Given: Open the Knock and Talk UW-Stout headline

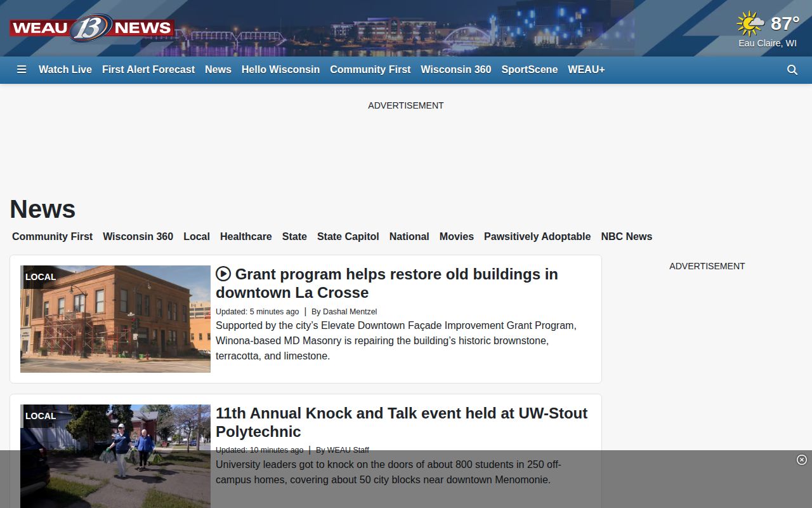Looking at the screenshot, I should (402, 422).
